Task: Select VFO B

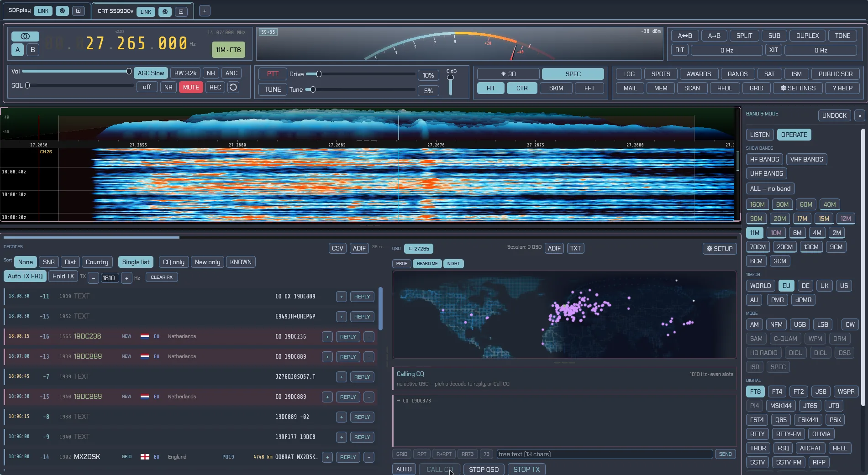Action: [32, 50]
